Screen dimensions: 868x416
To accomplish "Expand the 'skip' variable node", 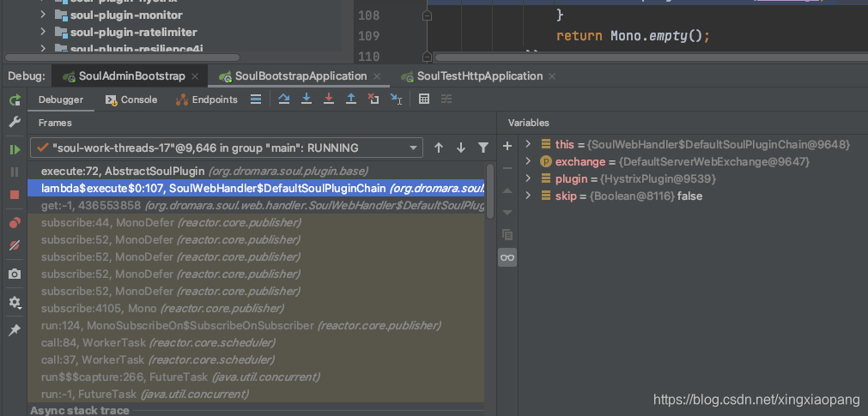I will point(528,196).
